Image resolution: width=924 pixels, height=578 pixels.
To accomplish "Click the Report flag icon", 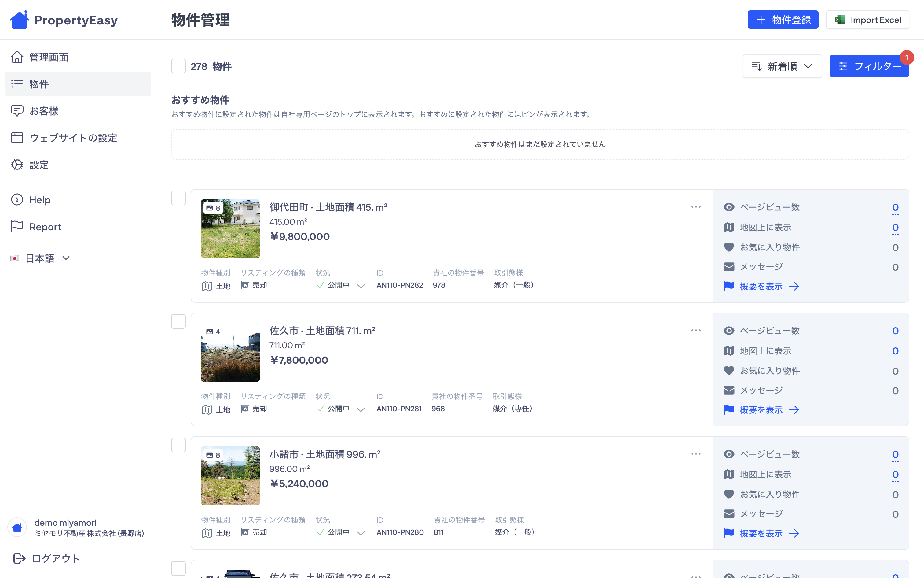I will tap(17, 226).
